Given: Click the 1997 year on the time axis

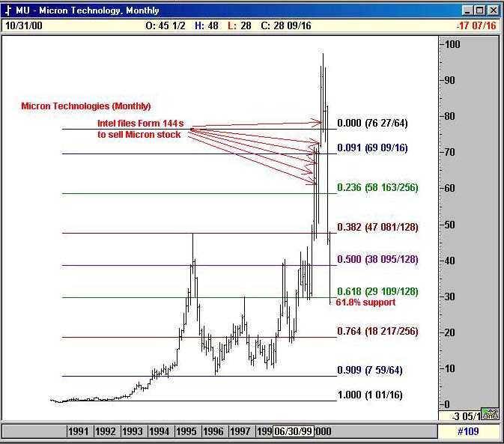Looking at the screenshot, I should (240, 431).
